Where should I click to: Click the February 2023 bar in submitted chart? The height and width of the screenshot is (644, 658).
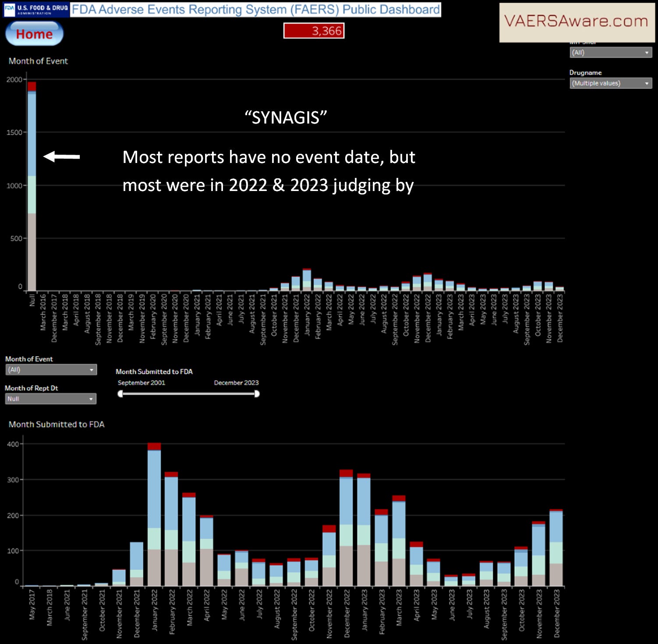(381, 548)
